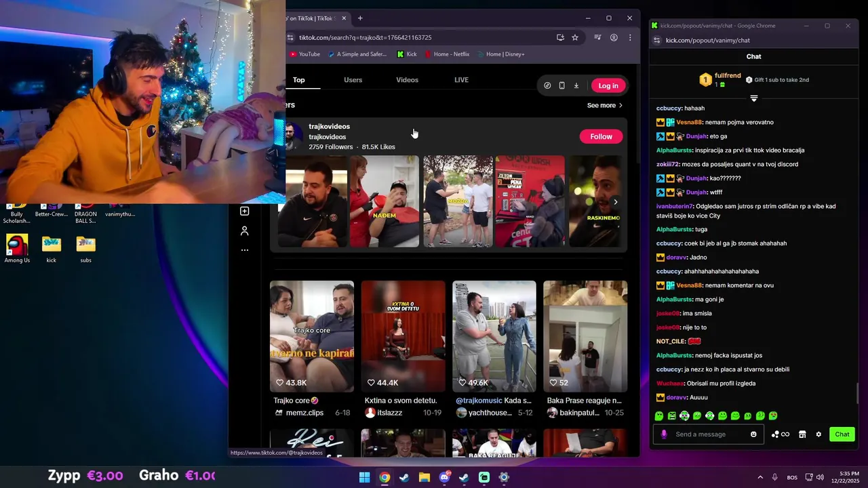
Task: Open Kick chat settings gear
Action: [818, 434]
